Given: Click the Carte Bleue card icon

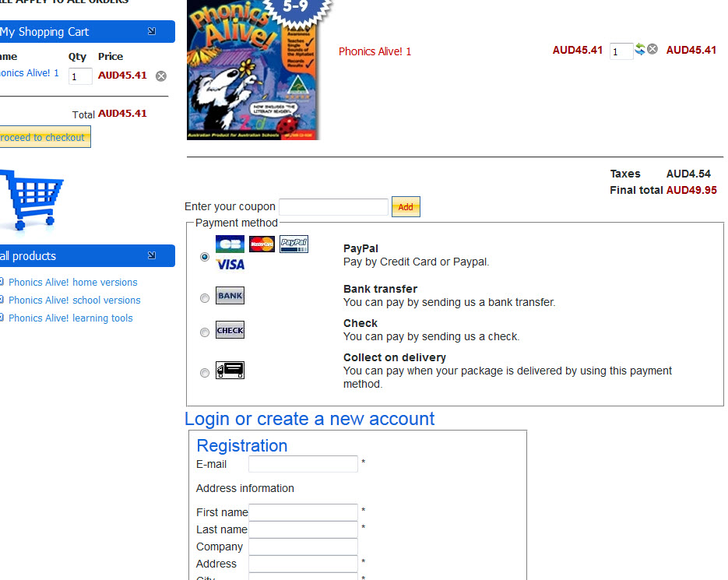Looking at the screenshot, I should 230,244.
